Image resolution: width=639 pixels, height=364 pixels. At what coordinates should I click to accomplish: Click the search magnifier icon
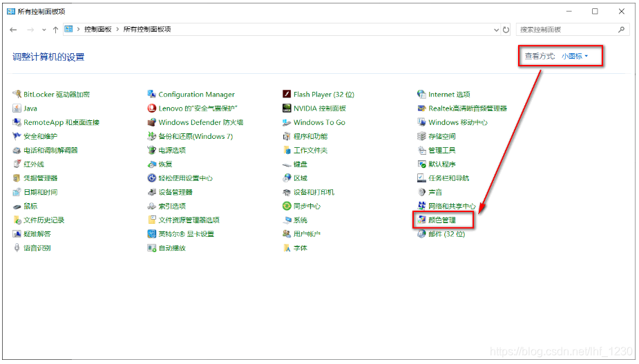tap(621, 29)
